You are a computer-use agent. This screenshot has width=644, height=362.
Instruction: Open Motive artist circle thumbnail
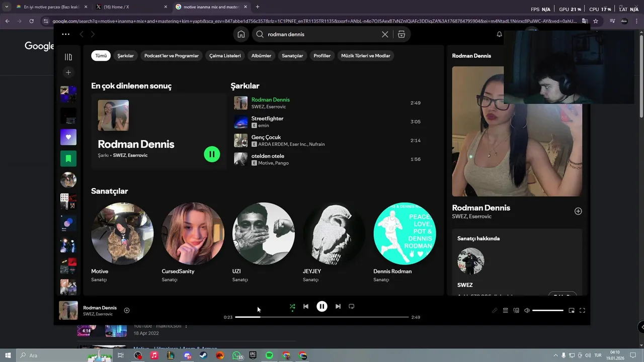(x=122, y=234)
